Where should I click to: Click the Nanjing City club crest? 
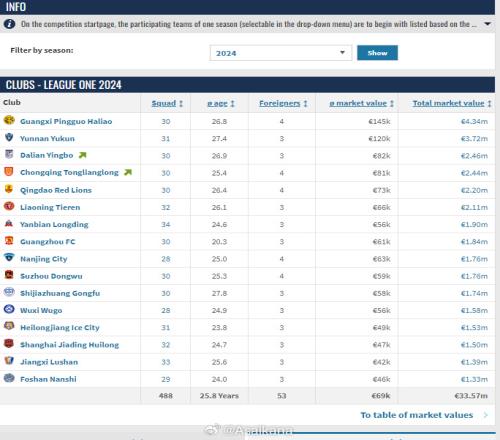click(x=9, y=258)
